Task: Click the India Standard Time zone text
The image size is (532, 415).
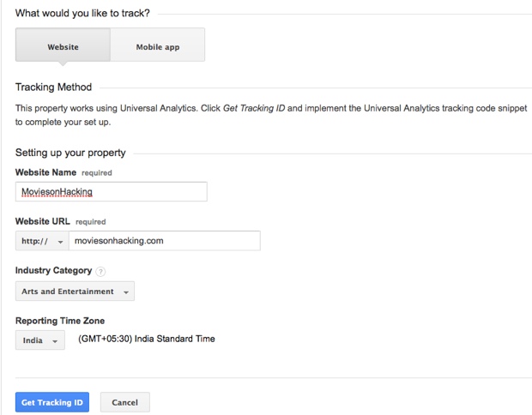Action: (x=146, y=340)
